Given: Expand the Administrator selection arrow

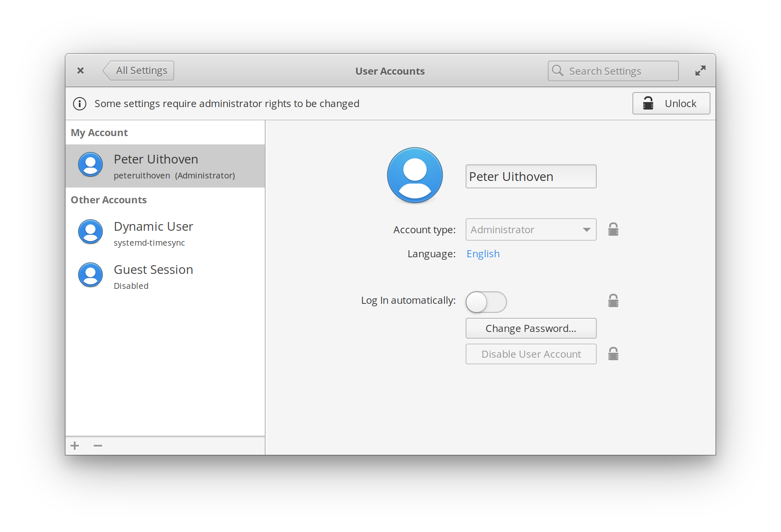Looking at the screenshot, I should (x=586, y=229).
